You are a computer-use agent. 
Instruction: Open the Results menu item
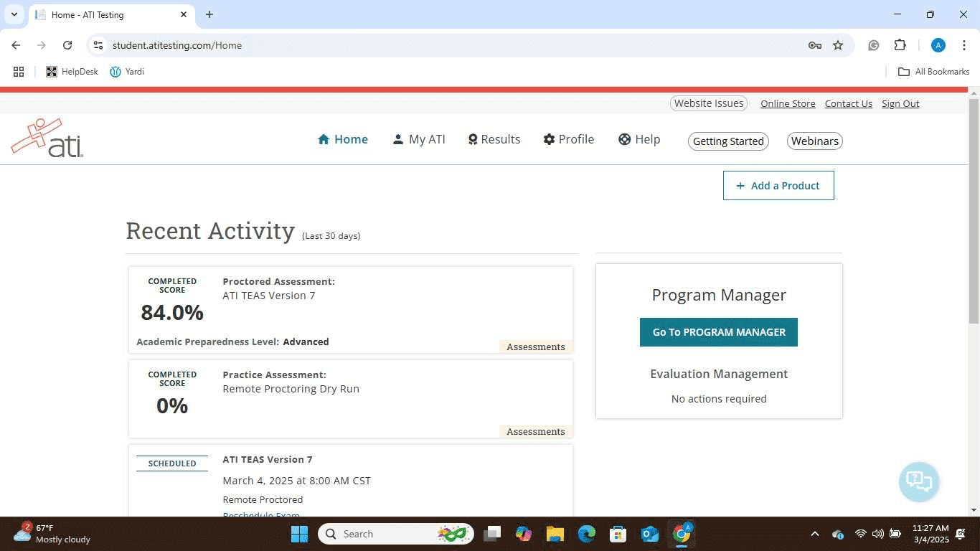point(494,139)
